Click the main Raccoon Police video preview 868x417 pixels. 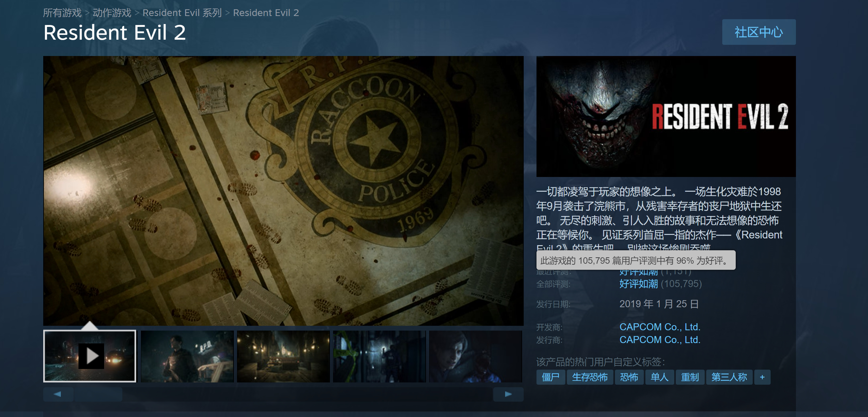[x=283, y=190]
